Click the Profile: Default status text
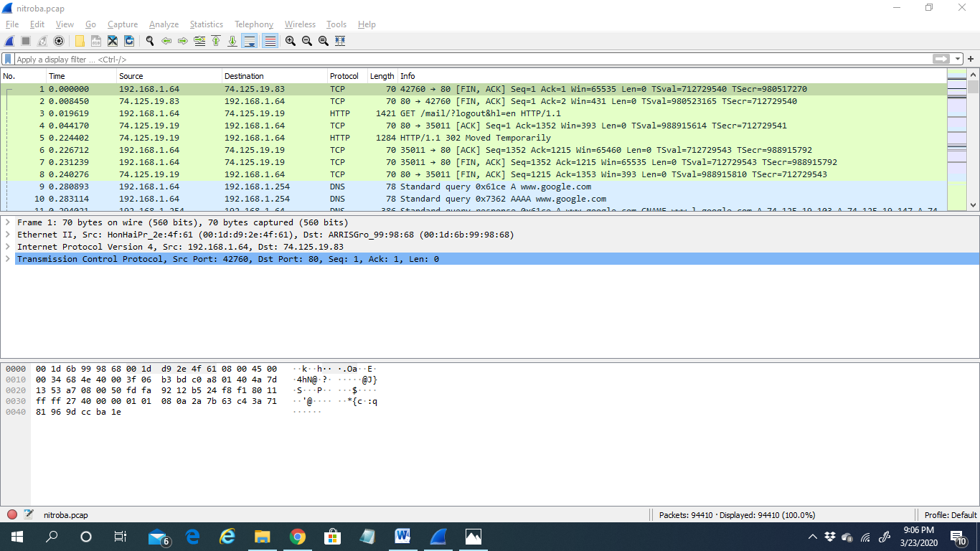Viewport: 980px width, 551px height. tap(950, 514)
